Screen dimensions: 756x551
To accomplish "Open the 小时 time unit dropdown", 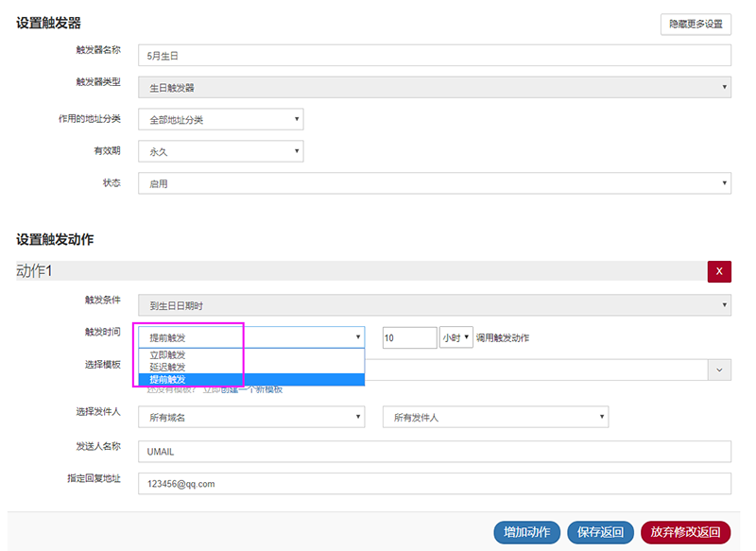I will (x=455, y=337).
